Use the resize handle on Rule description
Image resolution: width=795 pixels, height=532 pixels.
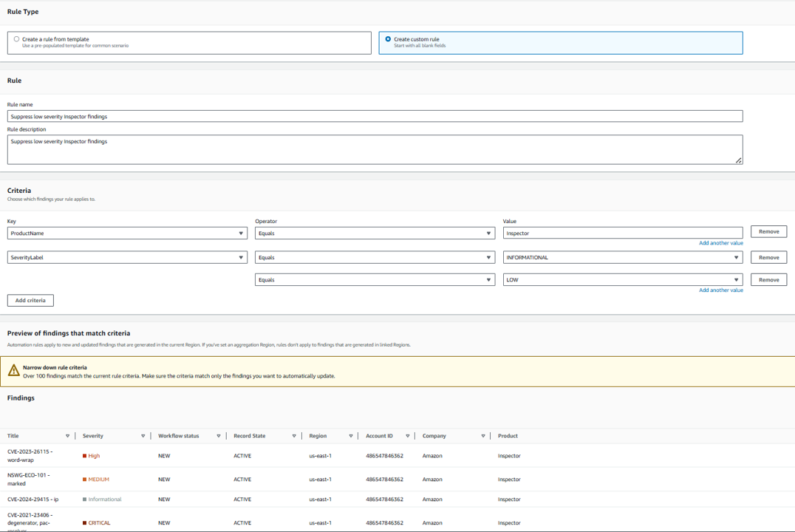(739, 160)
